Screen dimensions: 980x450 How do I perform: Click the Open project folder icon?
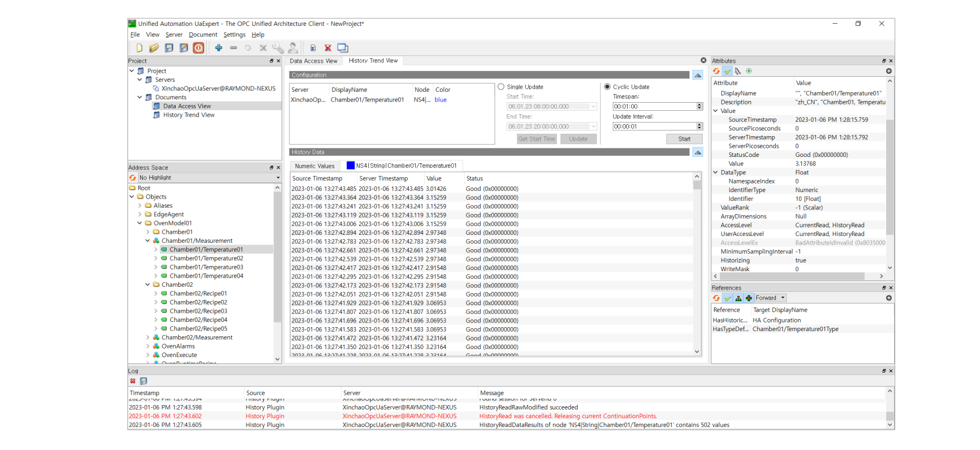tap(154, 48)
